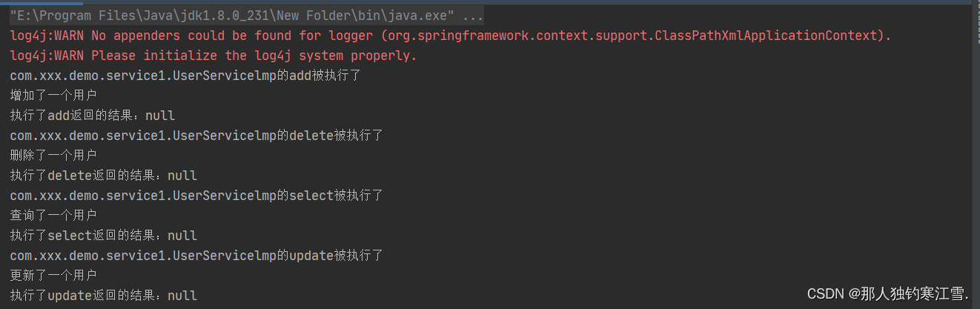The height and width of the screenshot is (309, 980).
Task: Click the java.exe command path line
Action: pos(247,16)
